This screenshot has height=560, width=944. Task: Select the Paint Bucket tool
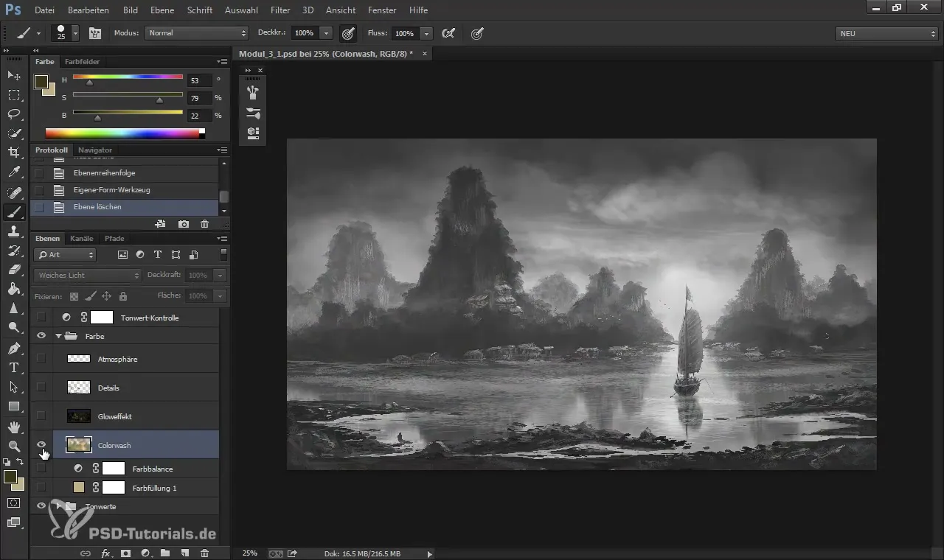pyautogui.click(x=14, y=289)
